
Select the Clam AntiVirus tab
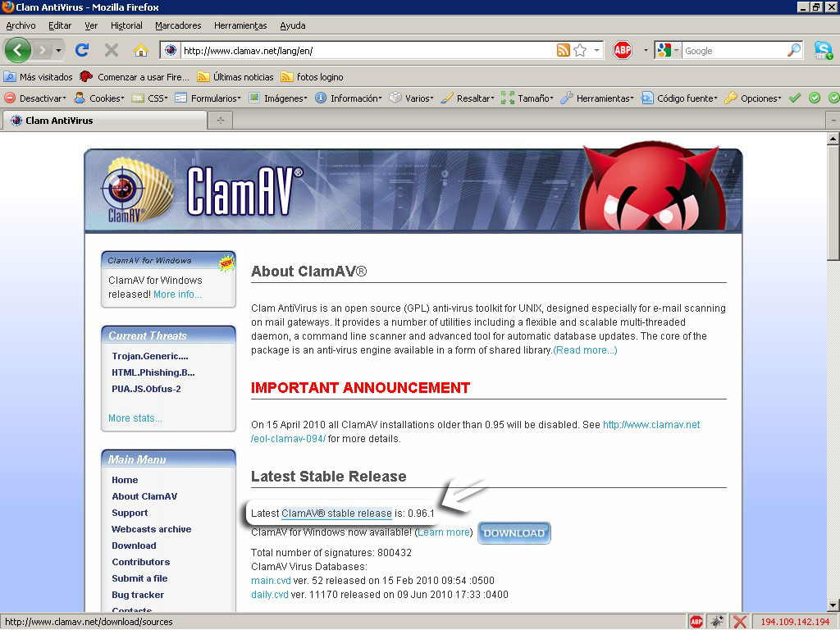click(104, 121)
